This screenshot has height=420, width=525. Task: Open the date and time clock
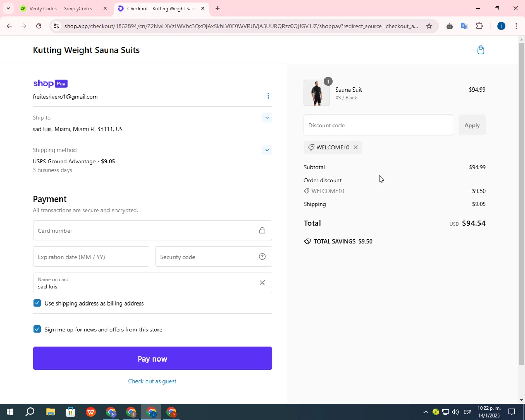tap(489, 412)
